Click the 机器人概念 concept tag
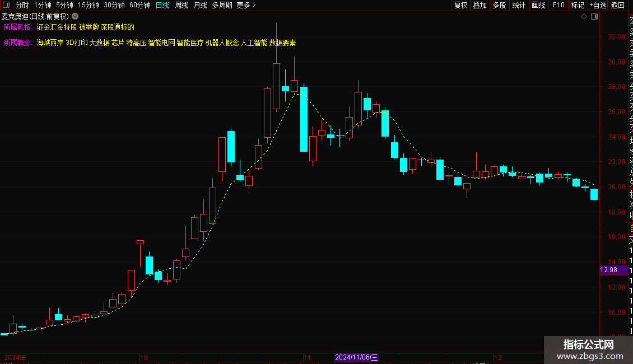The width and height of the screenshot is (633, 364). (222, 43)
